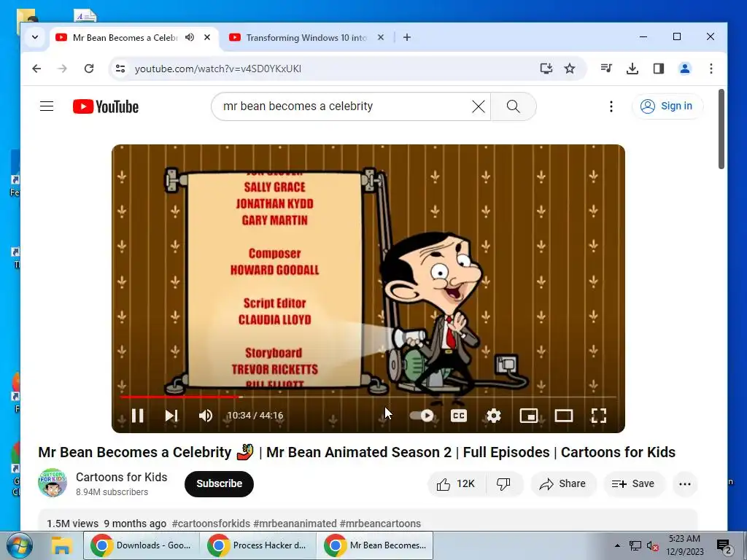Clear the YouTube search query
The width and height of the screenshot is (747, 560).
[479, 106]
